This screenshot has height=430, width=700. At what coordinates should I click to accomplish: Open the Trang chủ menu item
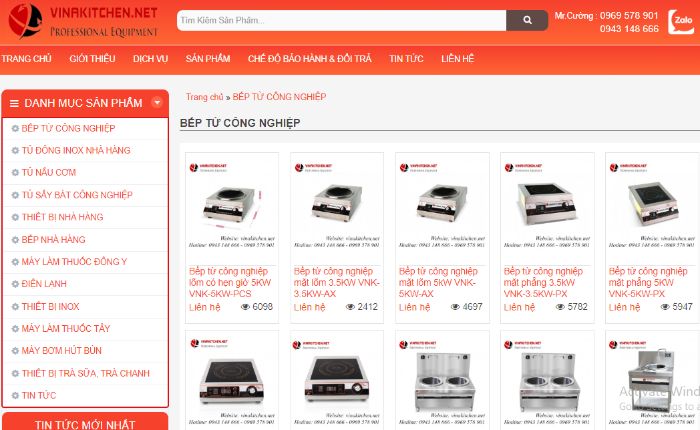[26, 58]
